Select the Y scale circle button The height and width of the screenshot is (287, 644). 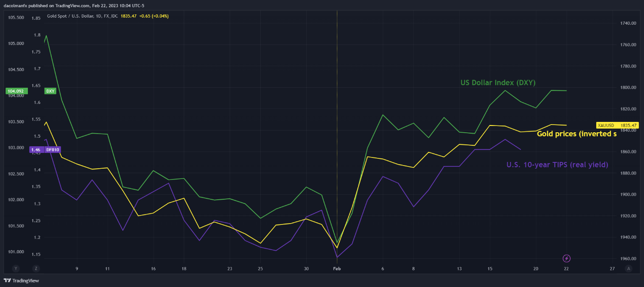pyautogui.click(x=16, y=269)
